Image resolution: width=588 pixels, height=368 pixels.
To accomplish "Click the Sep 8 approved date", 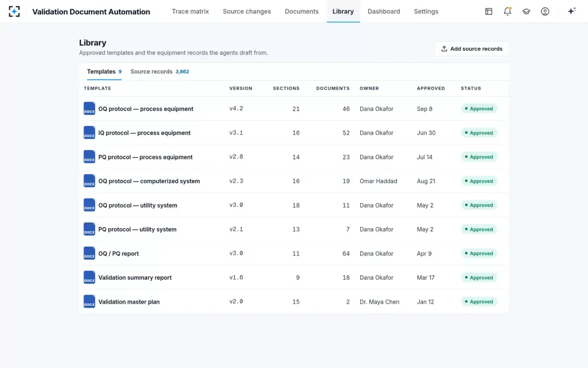I will pos(424,109).
